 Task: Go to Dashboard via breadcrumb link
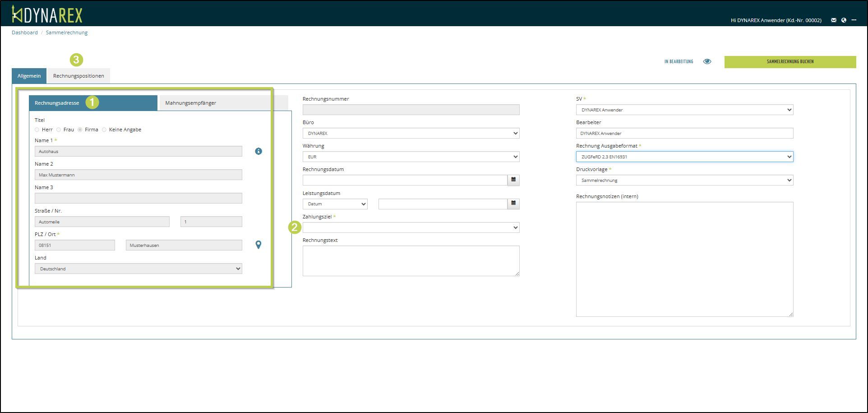[x=25, y=32]
